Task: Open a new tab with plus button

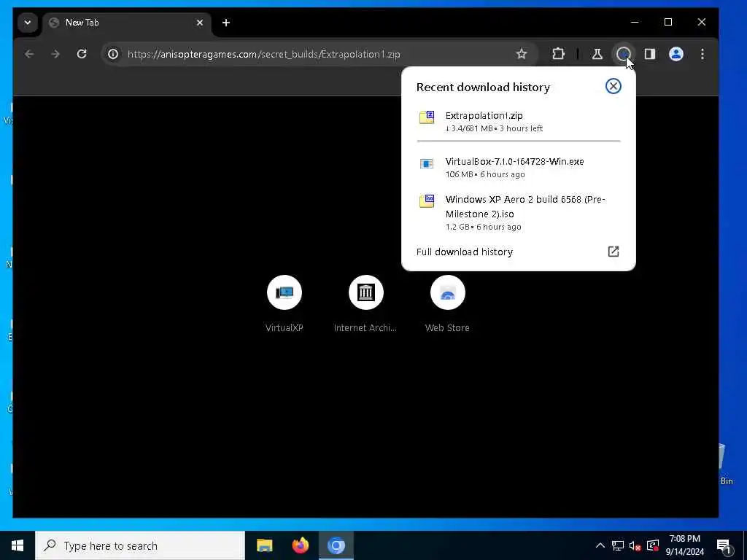Action: click(226, 23)
